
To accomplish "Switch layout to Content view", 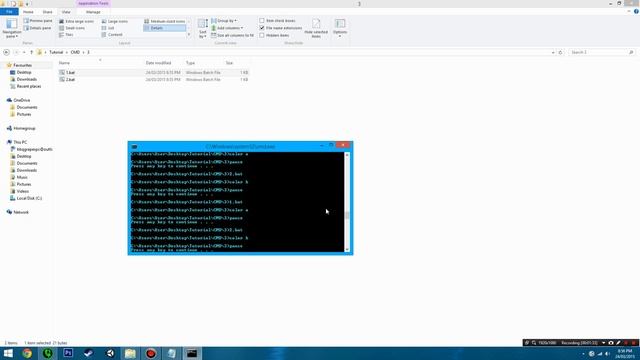I will pos(112,35).
